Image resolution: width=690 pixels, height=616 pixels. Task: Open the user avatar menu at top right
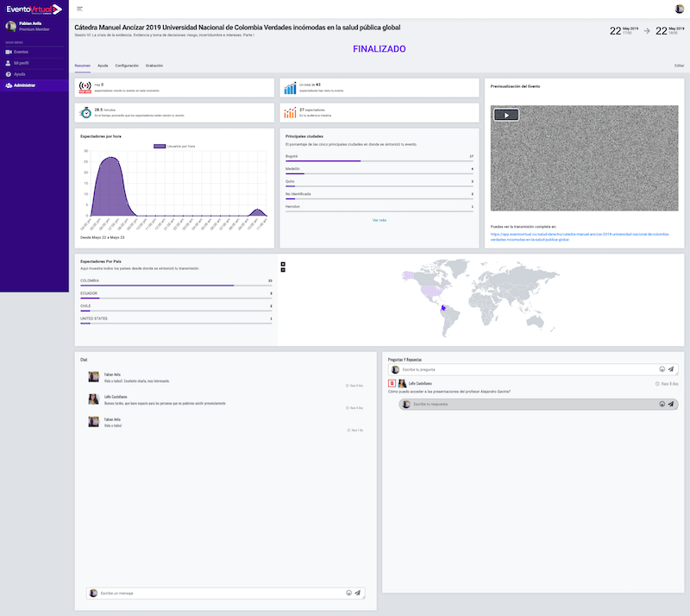(x=679, y=9)
